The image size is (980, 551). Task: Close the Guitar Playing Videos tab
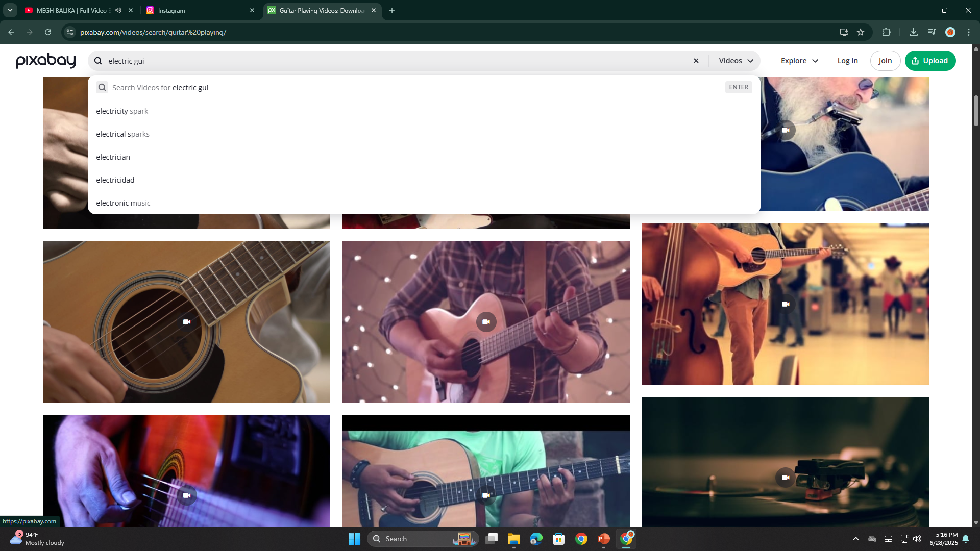tap(373, 10)
